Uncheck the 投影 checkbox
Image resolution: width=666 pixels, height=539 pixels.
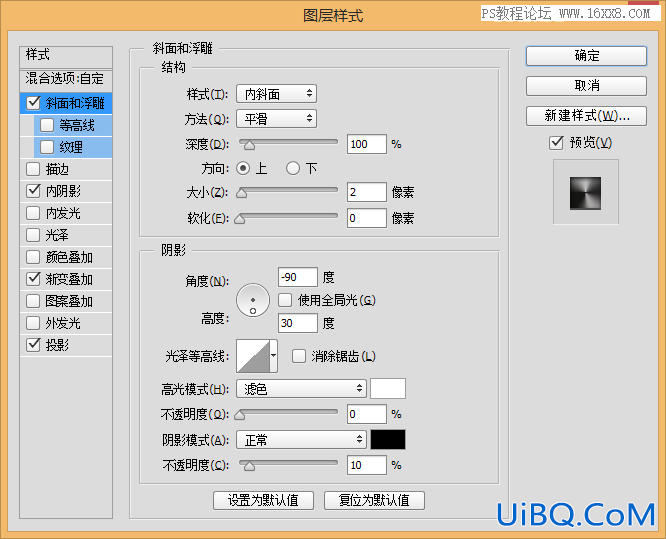33,345
